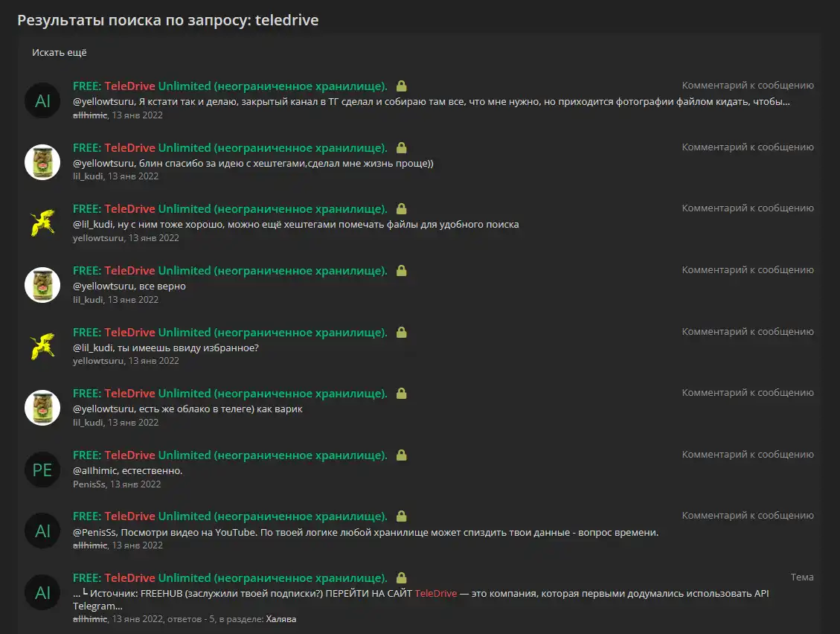The height and width of the screenshot is (634, 840).
Task: Open TeleDrive title above "блин спасибо за идею"
Action: [230, 147]
